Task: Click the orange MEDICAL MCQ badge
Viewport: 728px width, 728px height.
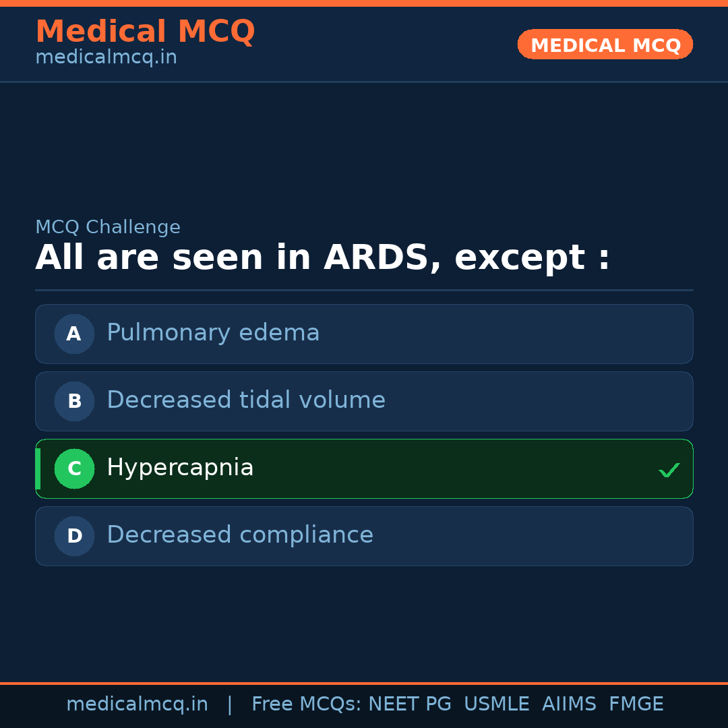Action: point(605,44)
